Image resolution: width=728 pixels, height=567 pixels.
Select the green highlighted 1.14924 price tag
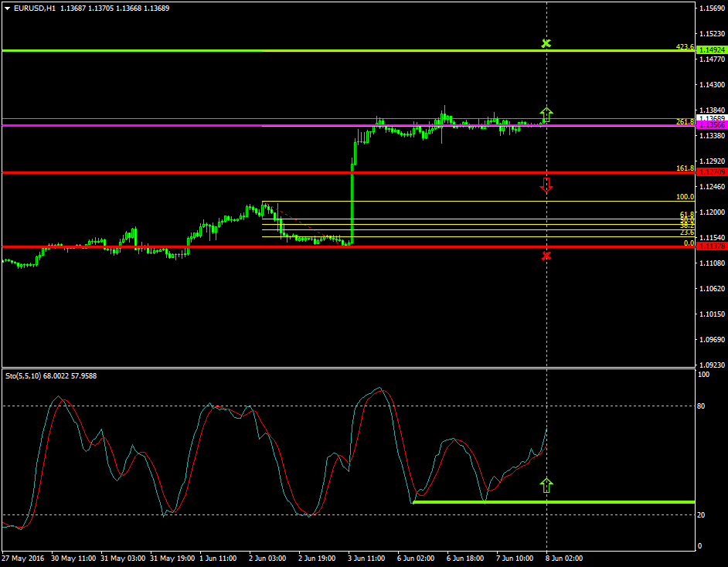pyautogui.click(x=709, y=49)
